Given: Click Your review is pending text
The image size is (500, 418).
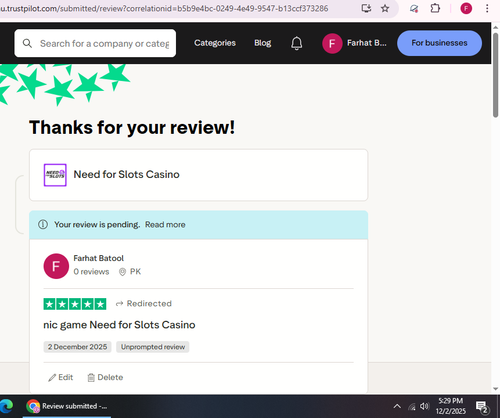Looking at the screenshot, I should [97, 224].
